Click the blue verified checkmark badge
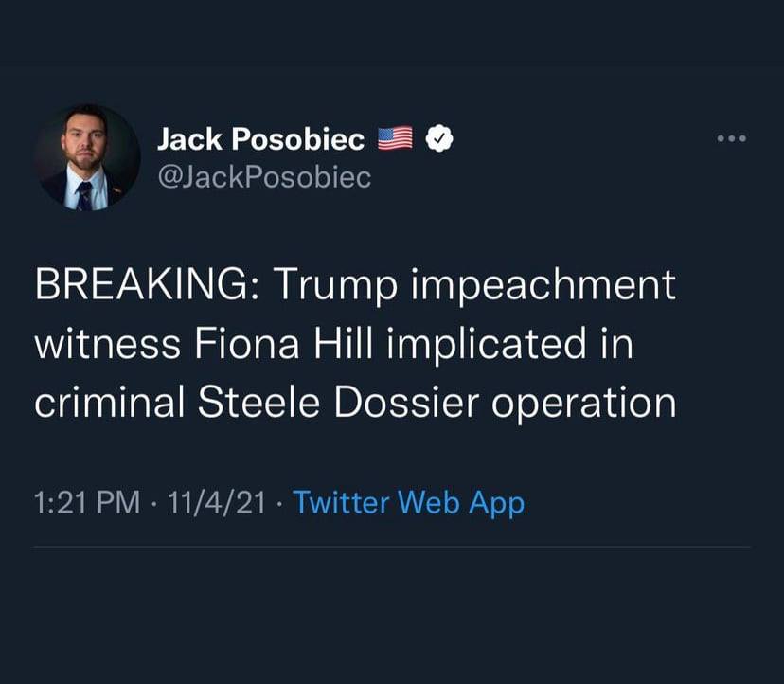The image size is (784, 684). pyautogui.click(x=437, y=139)
